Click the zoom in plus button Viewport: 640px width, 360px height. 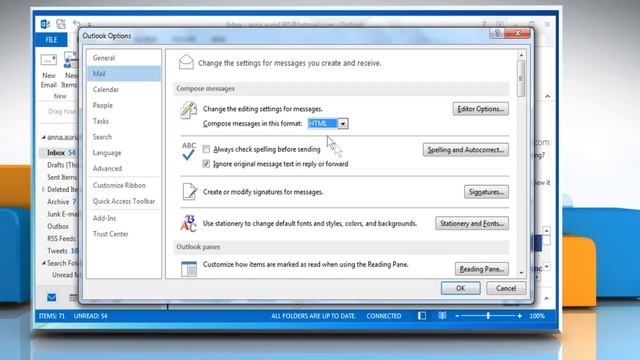coord(519,316)
